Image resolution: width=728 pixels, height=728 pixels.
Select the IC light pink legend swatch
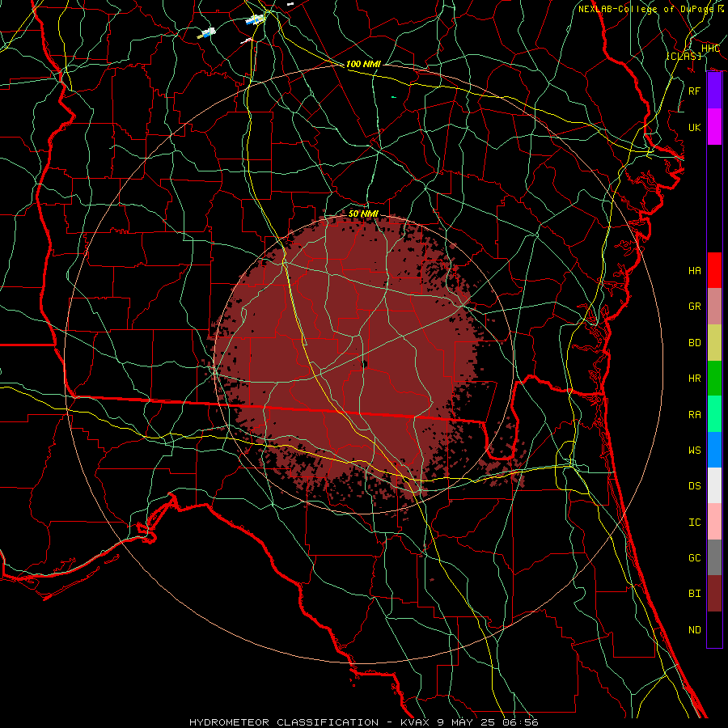tap(714, 522)
